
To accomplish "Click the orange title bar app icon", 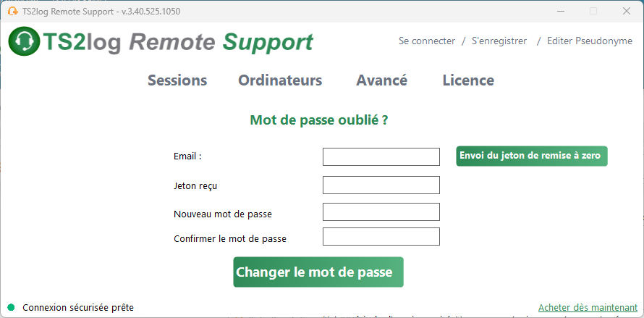I will click(x=13, y=12).
